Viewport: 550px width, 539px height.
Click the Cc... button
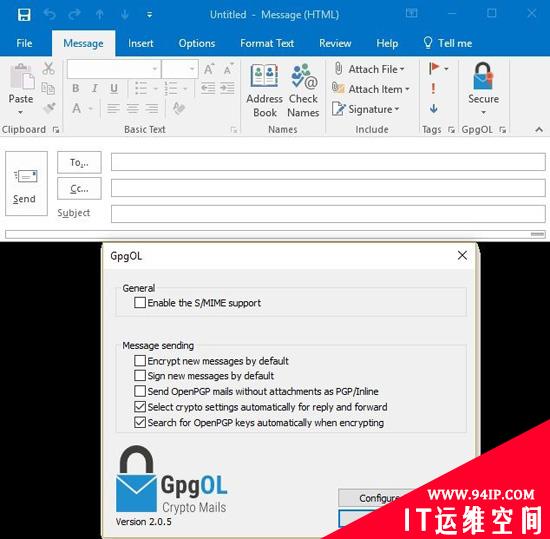(x=79, y=189)
